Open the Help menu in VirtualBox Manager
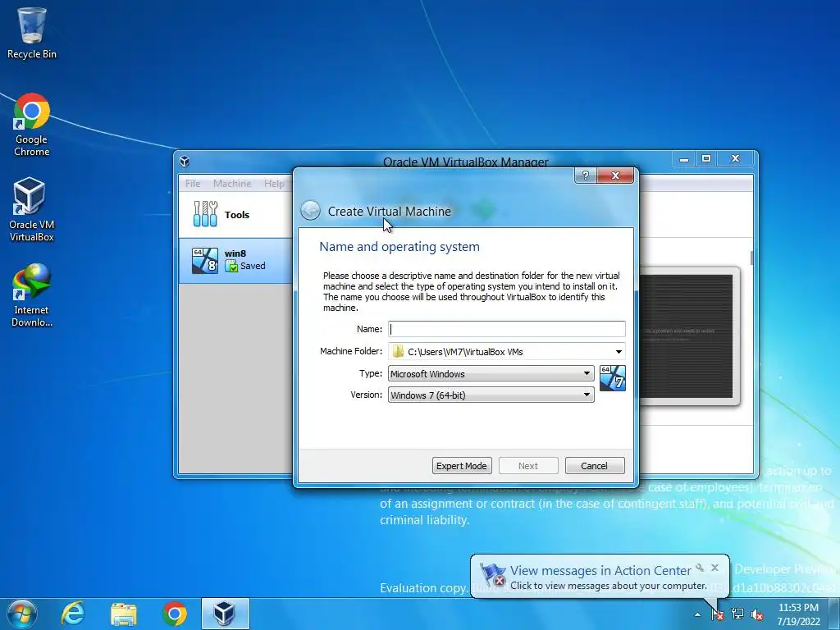 (x=274, y=183)
